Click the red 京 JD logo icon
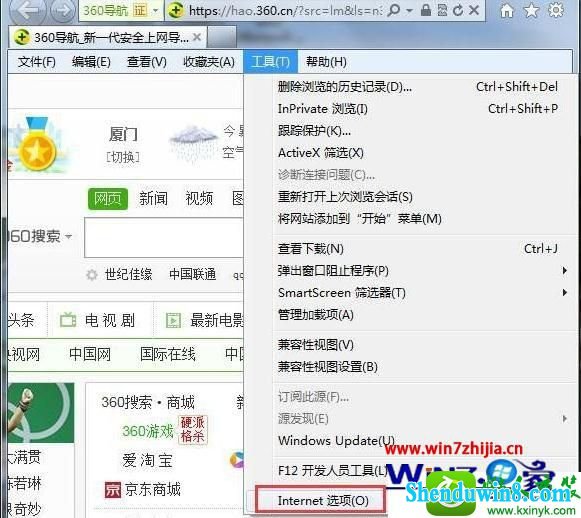The width and height of the screenshot is (581, 518). click(x=112, y=490)
